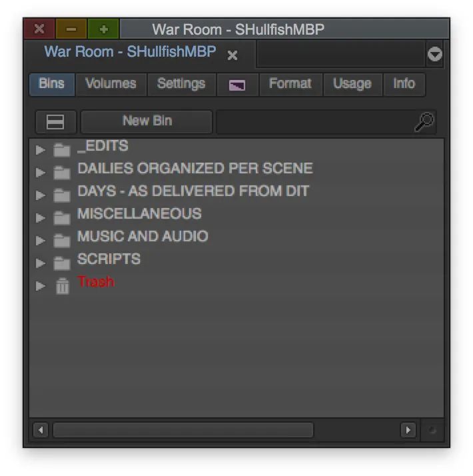
Task: Expand the Trash disclosure triangle
Action: point(41,286)
